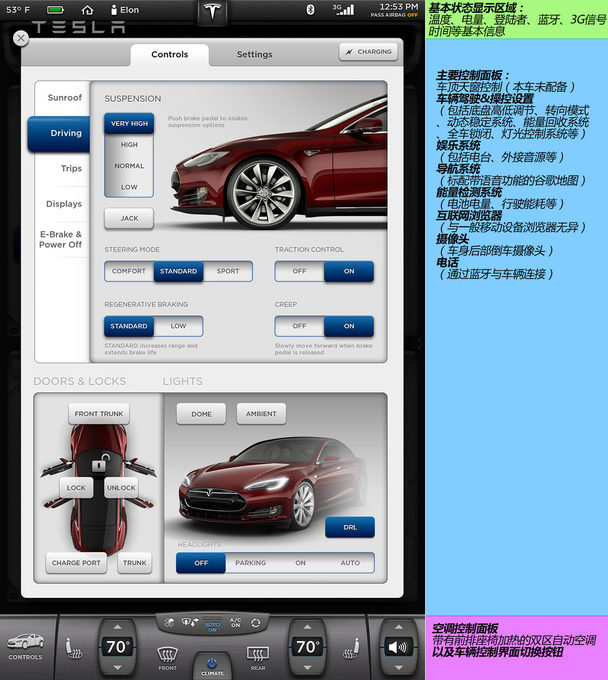Set suspension to Normal
The height and width of the screenshot is (680, 608).
(x=129, y=166)
